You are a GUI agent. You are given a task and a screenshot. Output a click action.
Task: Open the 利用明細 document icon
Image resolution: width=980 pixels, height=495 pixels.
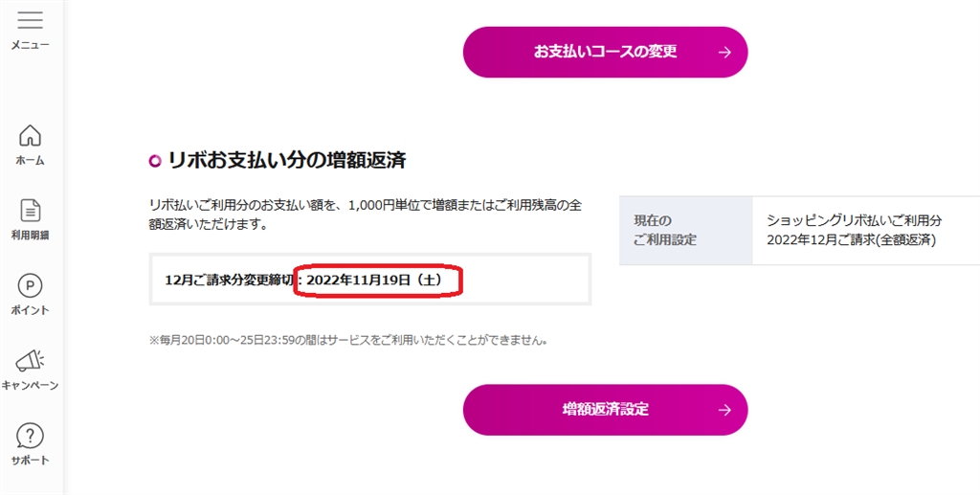coord(31,211)
